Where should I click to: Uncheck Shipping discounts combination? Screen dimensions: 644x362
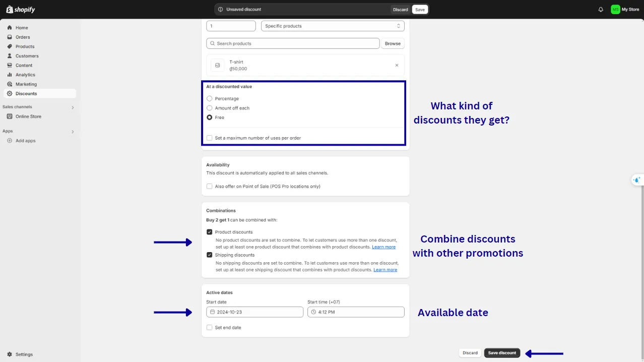click(210, 255)
